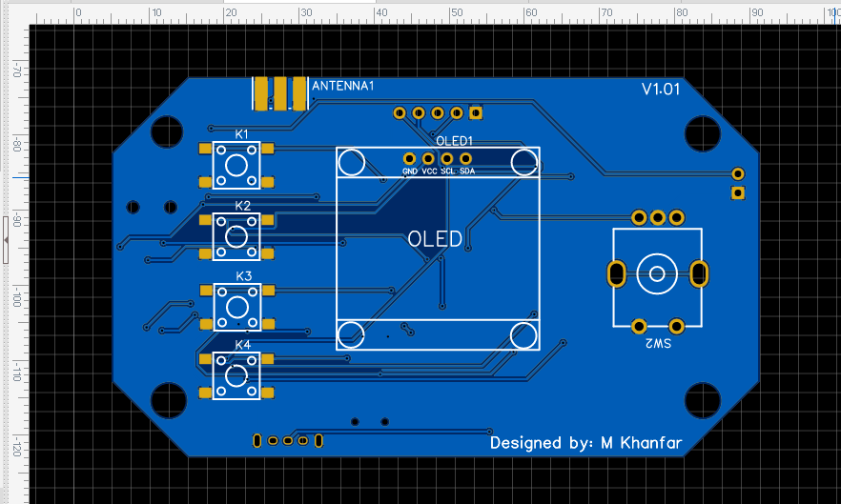Screen dimensions: 841x504
Task: Select the K3 push button footprint
Action: (x=237, y=307)
